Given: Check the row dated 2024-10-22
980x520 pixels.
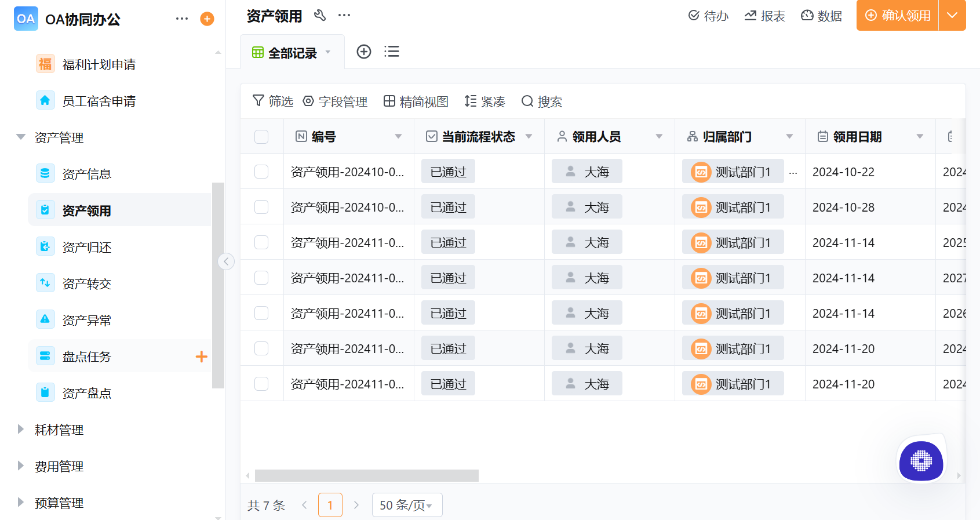Looking at the screenshot, I should click(261, 172).
